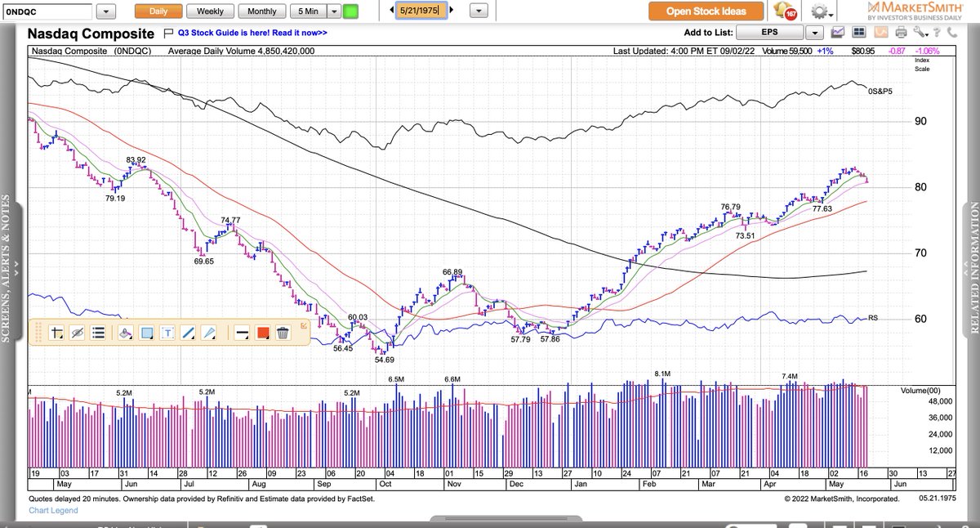Click the grid view icon near Add to List
This screenshot has width=980, height=528.
858,32
